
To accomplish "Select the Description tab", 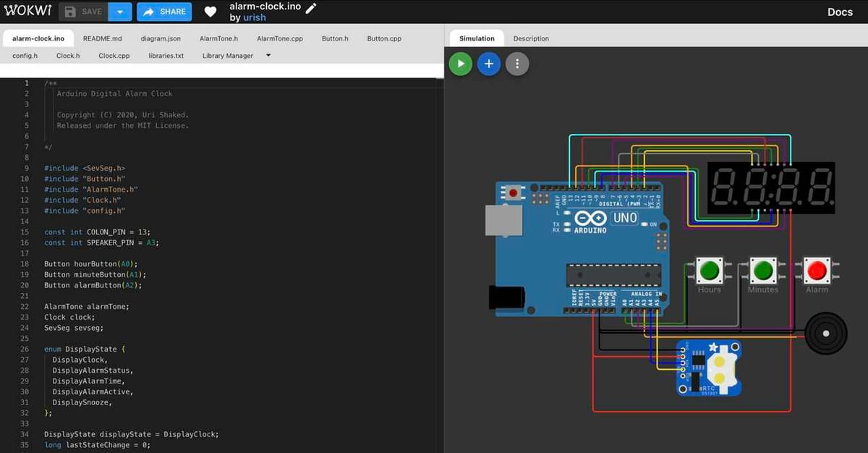I will tap(531, 38).
